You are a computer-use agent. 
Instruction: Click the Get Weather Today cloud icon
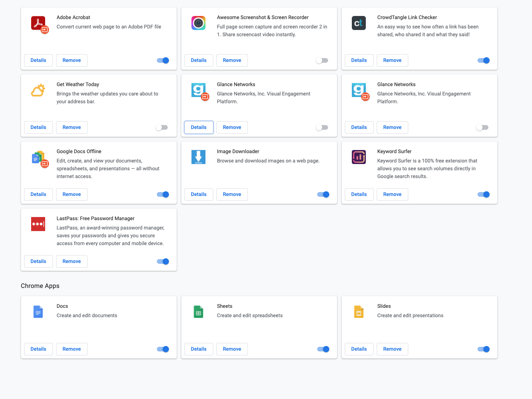point(38,90)
